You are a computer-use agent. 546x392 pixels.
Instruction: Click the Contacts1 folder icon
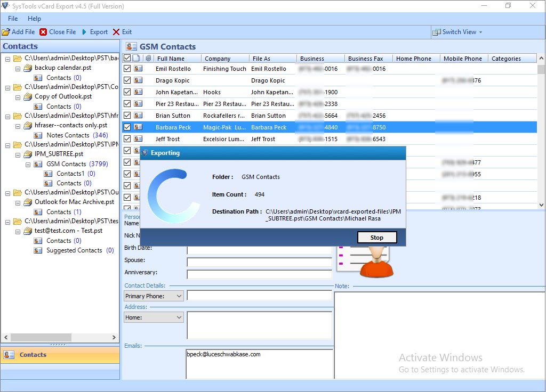(x=48, y=174)
